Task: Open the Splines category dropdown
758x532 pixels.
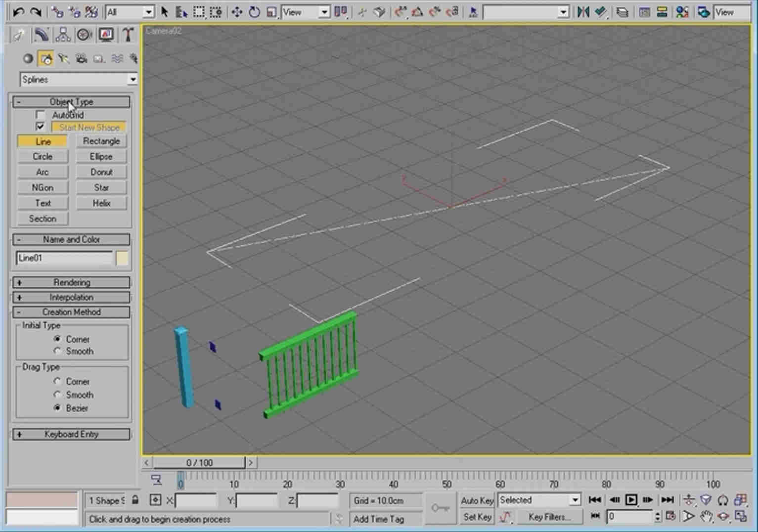Action: [x=79, y=79]
